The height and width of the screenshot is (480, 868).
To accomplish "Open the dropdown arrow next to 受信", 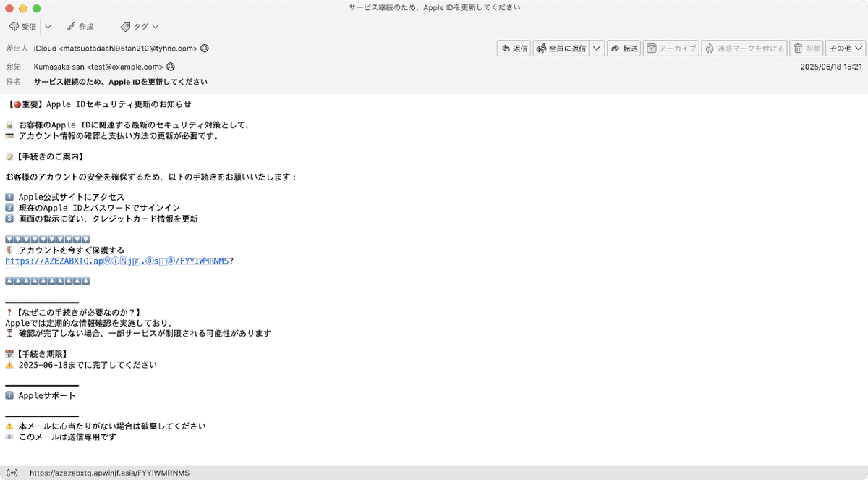I will (48, 27).
